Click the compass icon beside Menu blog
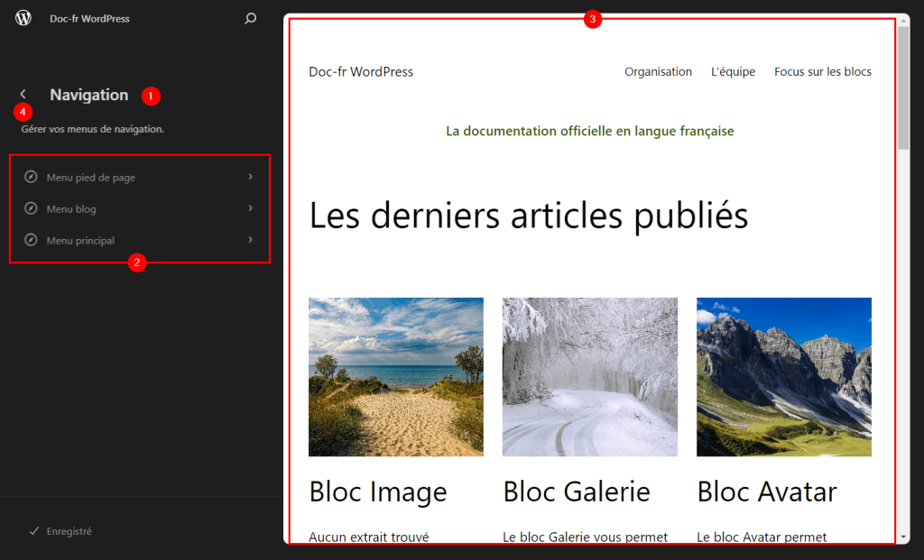 point(31,208)
